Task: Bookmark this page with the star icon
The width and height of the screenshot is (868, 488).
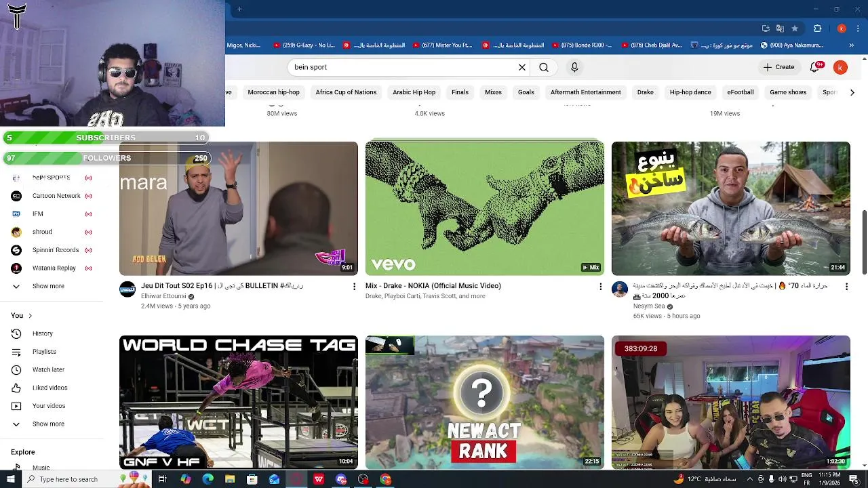Action: 795,28
